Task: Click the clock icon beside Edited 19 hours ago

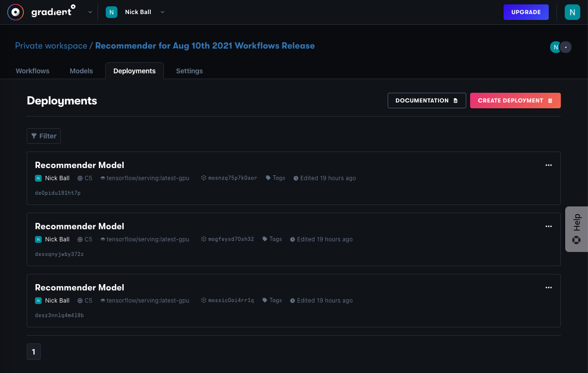Action: [295, 178]
